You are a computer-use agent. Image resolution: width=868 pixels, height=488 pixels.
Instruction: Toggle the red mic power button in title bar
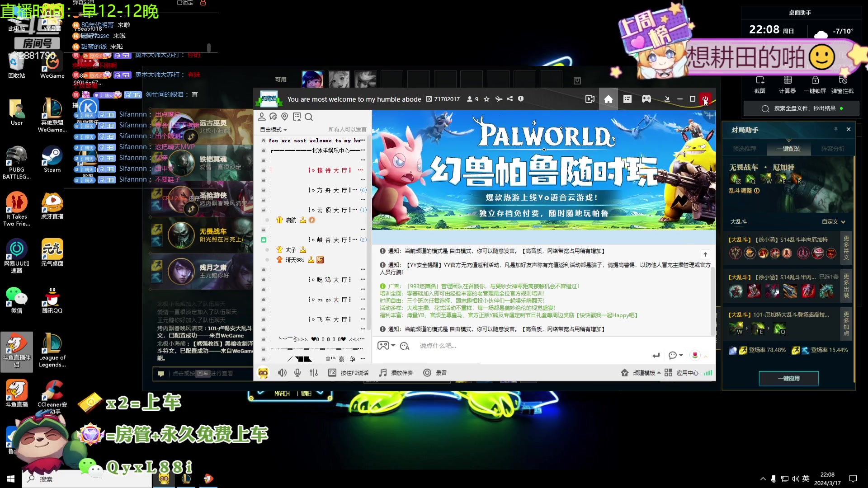tap(706, 99)
